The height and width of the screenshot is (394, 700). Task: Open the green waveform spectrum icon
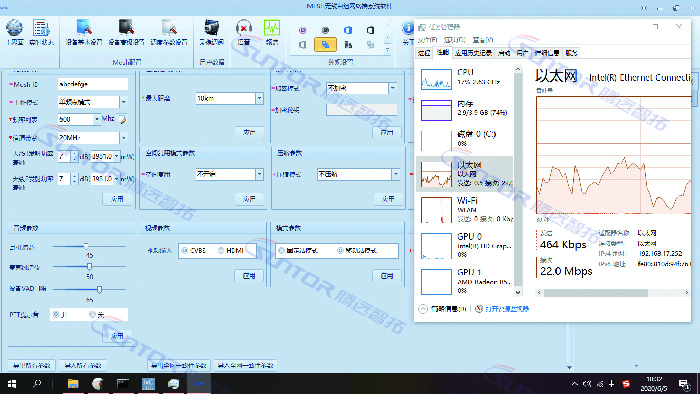(x=271, y=28)
